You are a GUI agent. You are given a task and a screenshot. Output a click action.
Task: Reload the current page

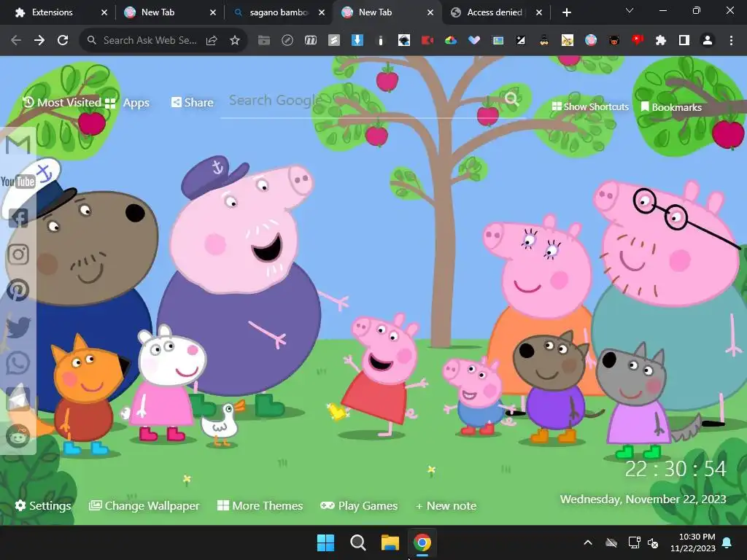point(63,41)
